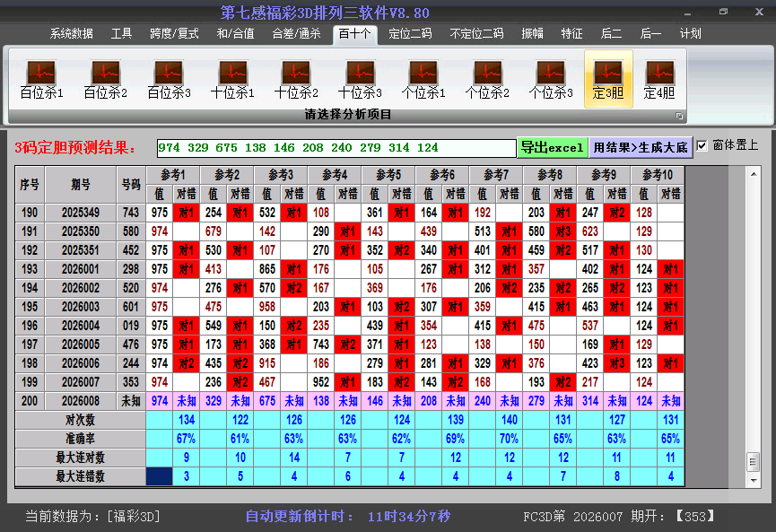Click the 3码定胆 prediction results field

(x=336, y=148)
